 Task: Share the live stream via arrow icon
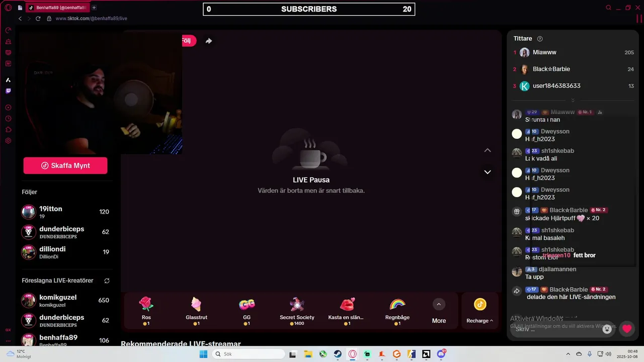point(208,41)
